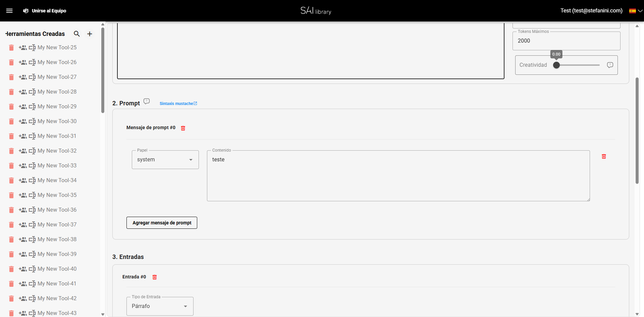Click the help tooltip beside Prompt heading
Viewport: 644px width, 317px height.
[x=147, y=101]
